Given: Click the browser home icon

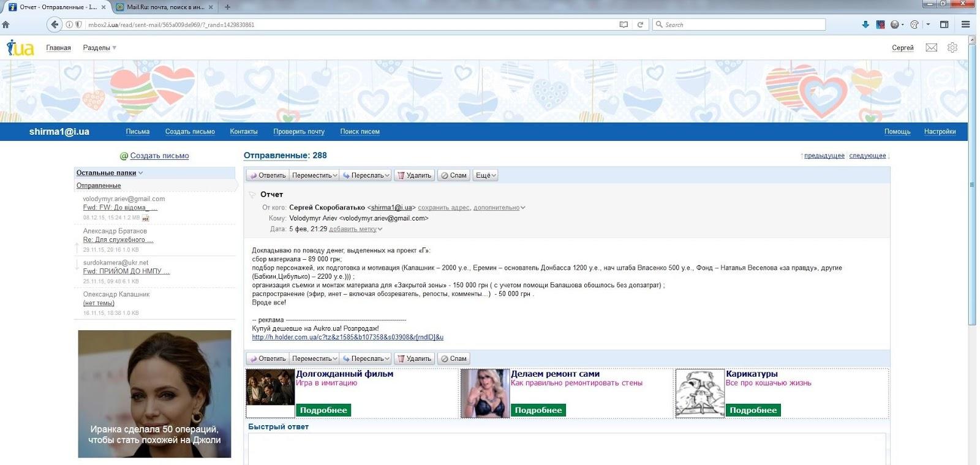Looking at the screenshot, I should 6,25.
